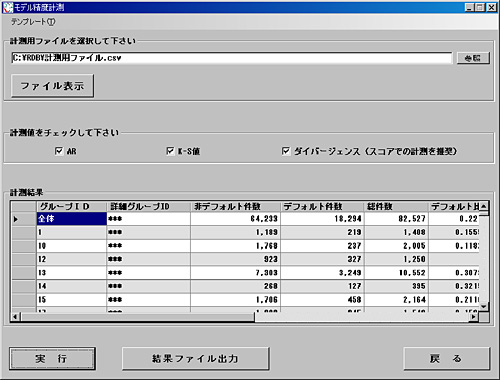Click the デフォルト件数 column header
The height and width of the screenshot is (380, 500).
coord(322,206)
